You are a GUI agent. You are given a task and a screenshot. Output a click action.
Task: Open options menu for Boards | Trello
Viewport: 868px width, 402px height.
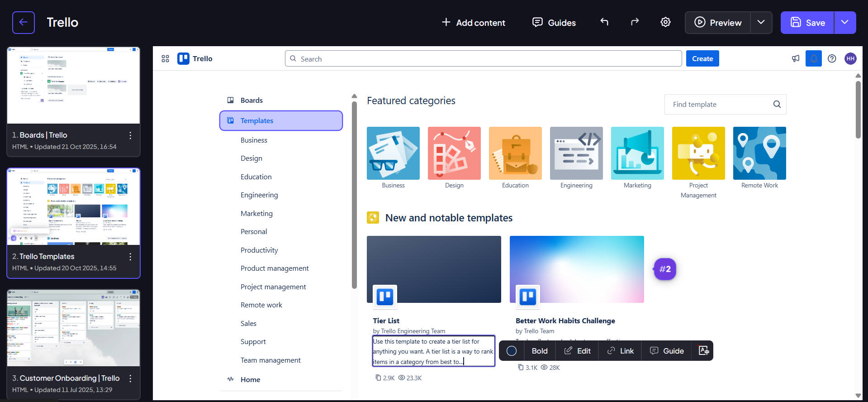pos(130,135)
